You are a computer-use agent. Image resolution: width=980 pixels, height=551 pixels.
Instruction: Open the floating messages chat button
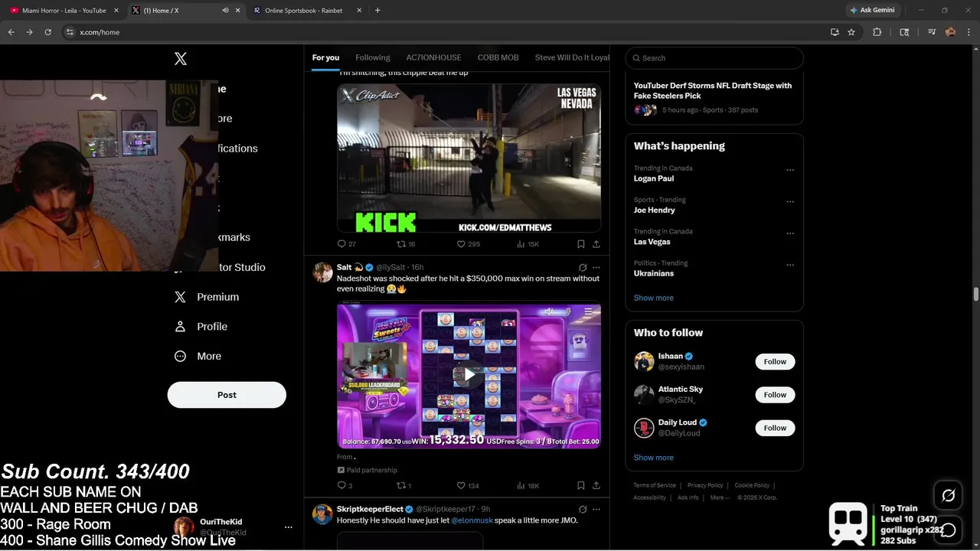[x=948, y=530]
